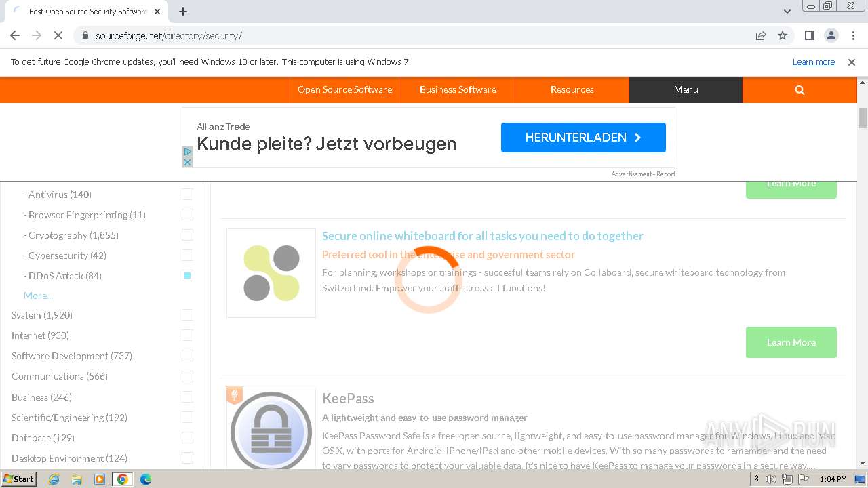Click the browser forward arrow
The image size is (868, 488).
click(x=37, y=35)
